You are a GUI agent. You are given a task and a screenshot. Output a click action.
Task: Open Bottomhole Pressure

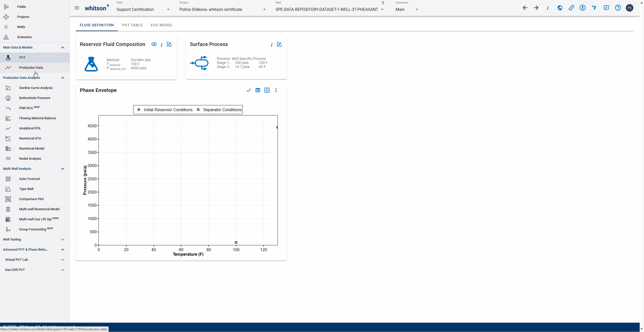(35, 98)
